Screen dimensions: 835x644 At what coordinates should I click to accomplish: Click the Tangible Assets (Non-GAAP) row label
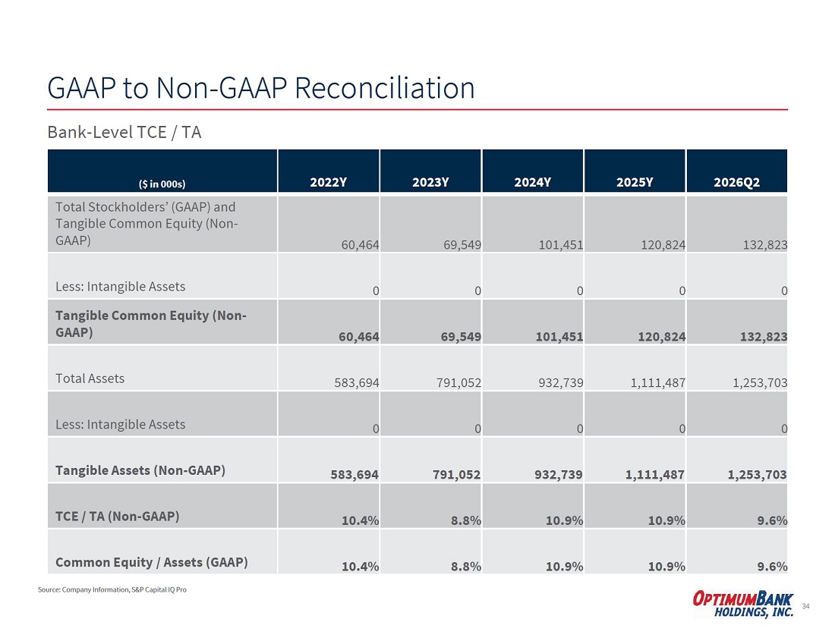point(140,470)
